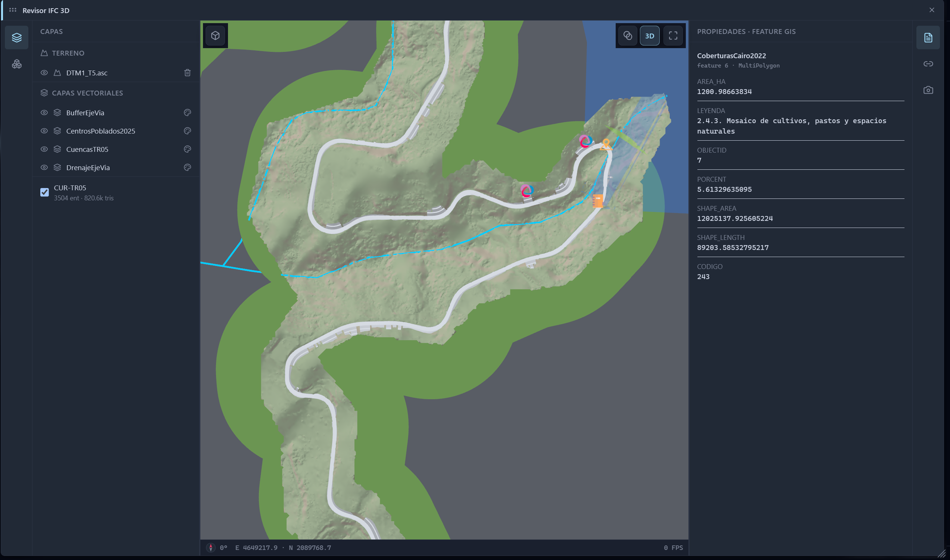950x560 pixels.
Task: Click the compass icon in status bar
Action: tap(211, 548)
